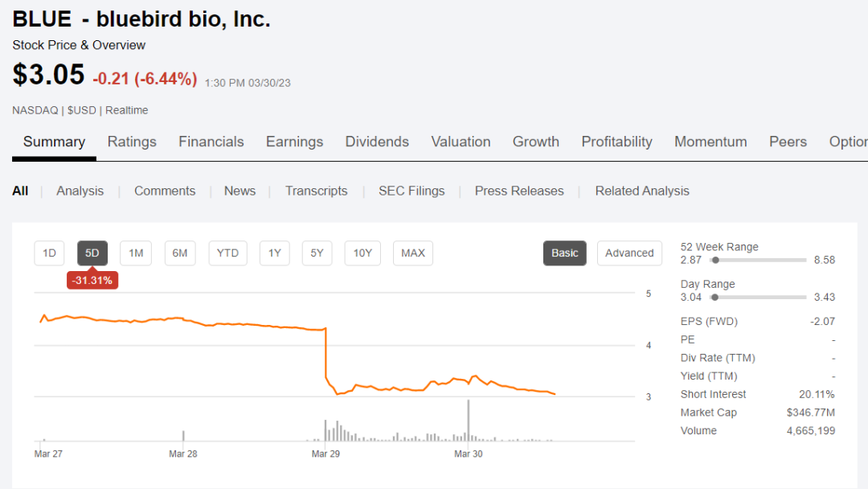
Task: Select the 1D chart range
Action: 49,253
